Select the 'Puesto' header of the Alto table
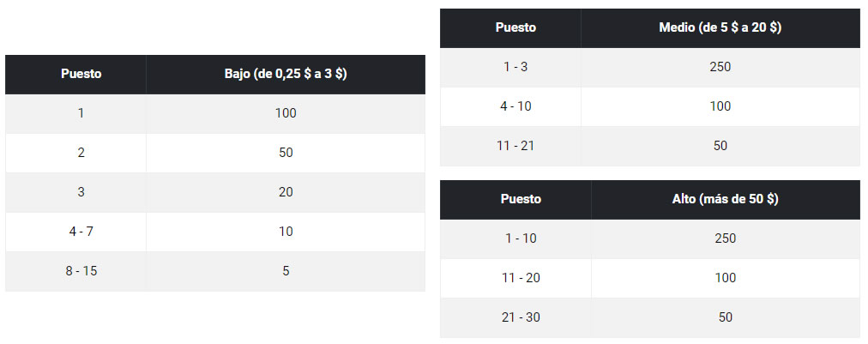 [521, 199]
